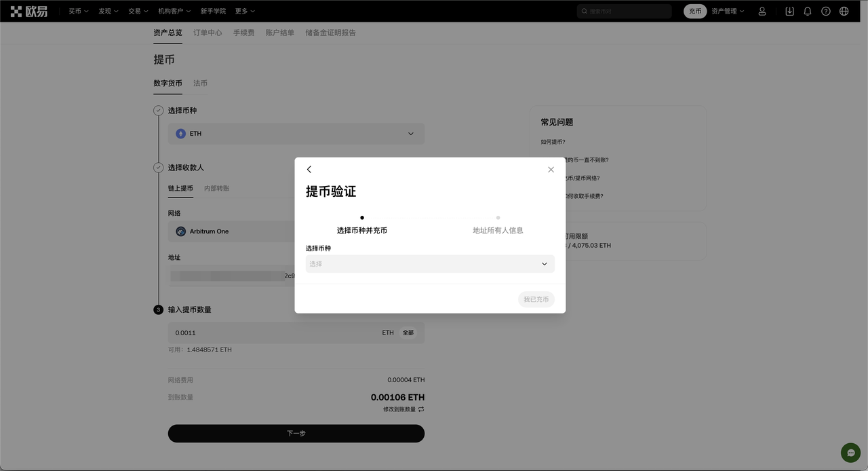
Task: Expand the 买币 menu
Action: [78, 12]
